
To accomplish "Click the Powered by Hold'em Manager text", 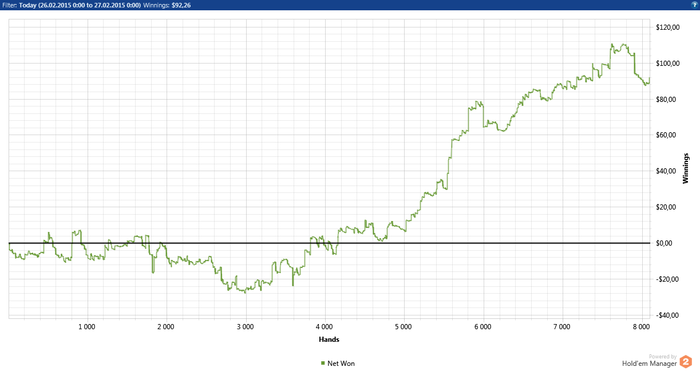I will pos(650,361).
